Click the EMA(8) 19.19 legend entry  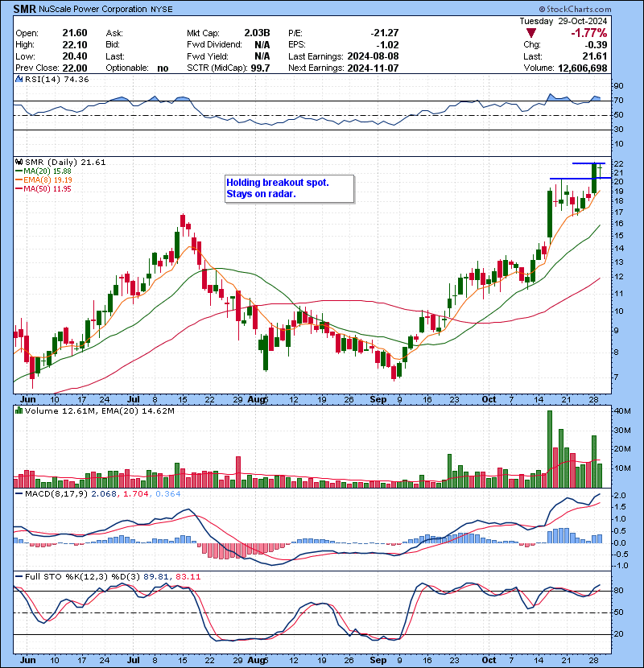click(x=43, y=179)
